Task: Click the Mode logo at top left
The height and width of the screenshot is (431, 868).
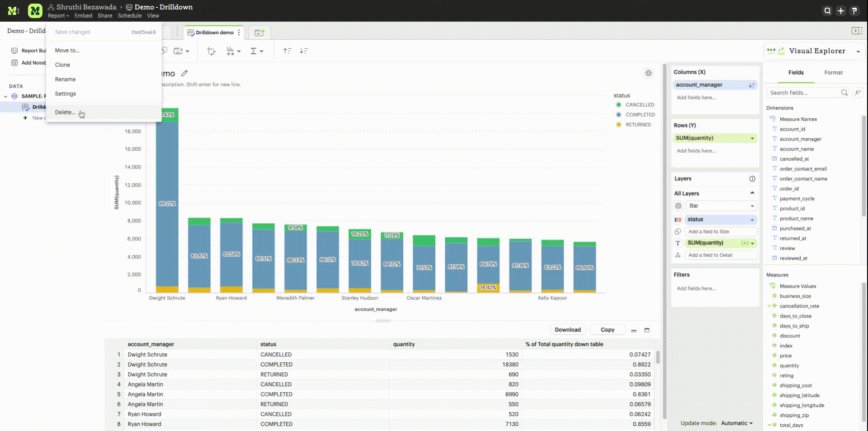Action: point(13,11)
